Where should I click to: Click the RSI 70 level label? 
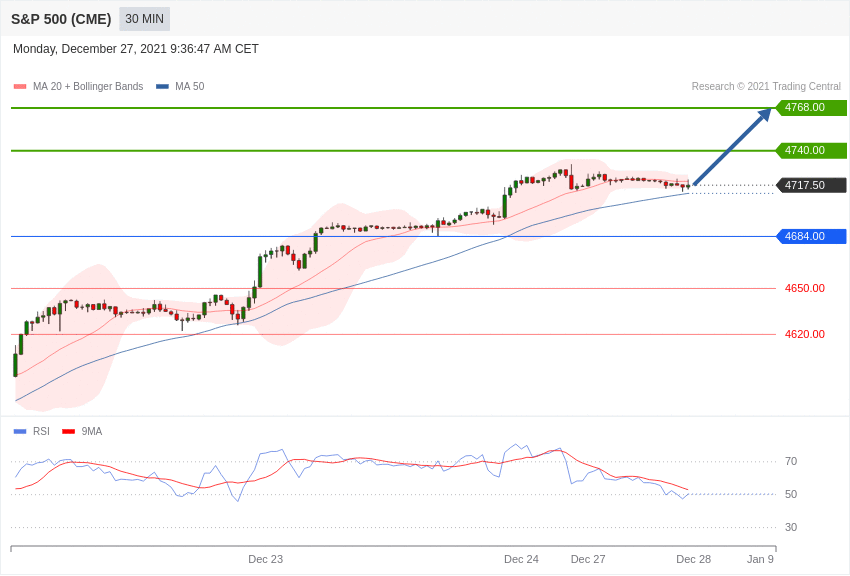[791, 461]
